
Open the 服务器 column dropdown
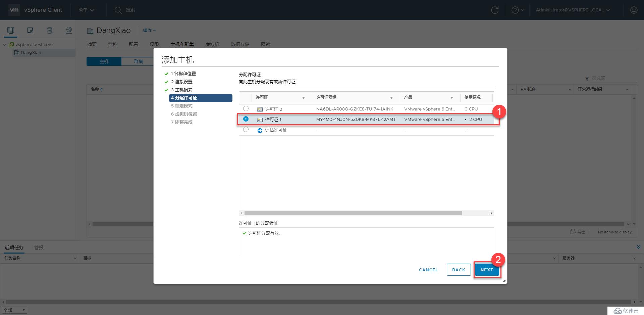[x=634, y=258]
